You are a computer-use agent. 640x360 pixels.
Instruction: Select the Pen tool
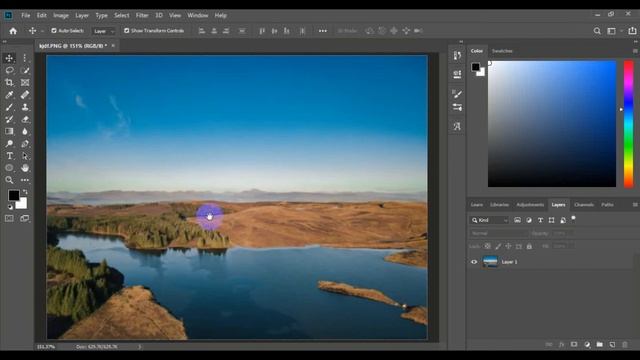click(25, 144)
